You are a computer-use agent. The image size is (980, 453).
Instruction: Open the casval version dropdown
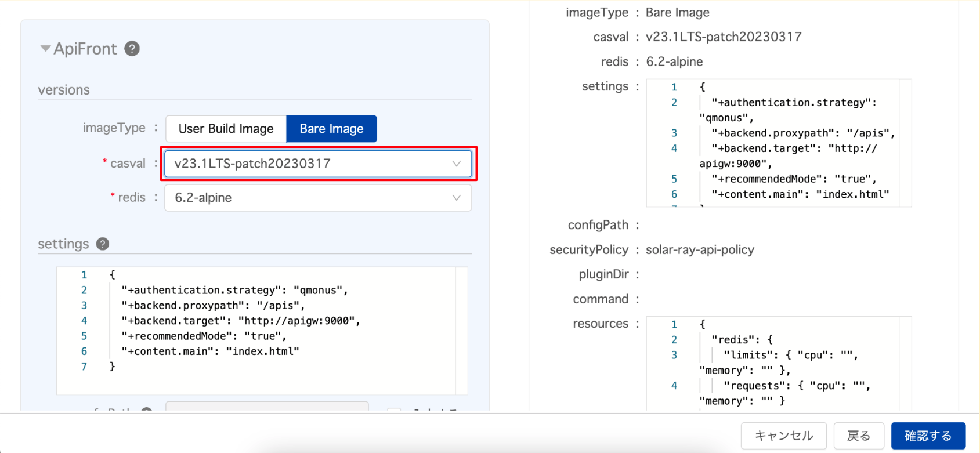(317, 164)
